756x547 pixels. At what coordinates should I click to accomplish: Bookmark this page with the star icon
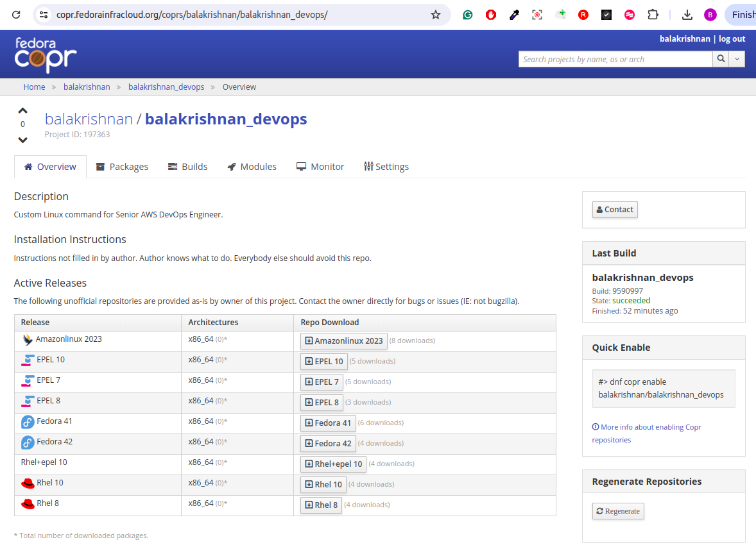click(x=436, y=15)
